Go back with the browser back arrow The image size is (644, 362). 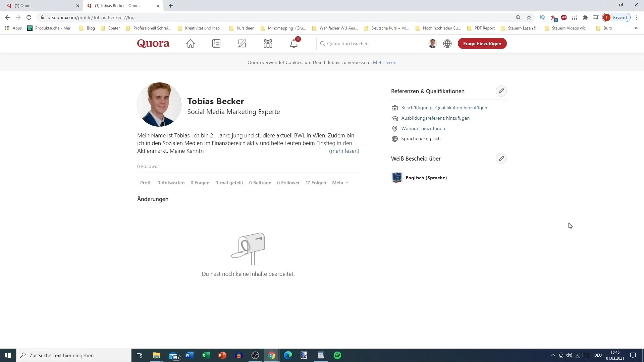tap(7, 17)
